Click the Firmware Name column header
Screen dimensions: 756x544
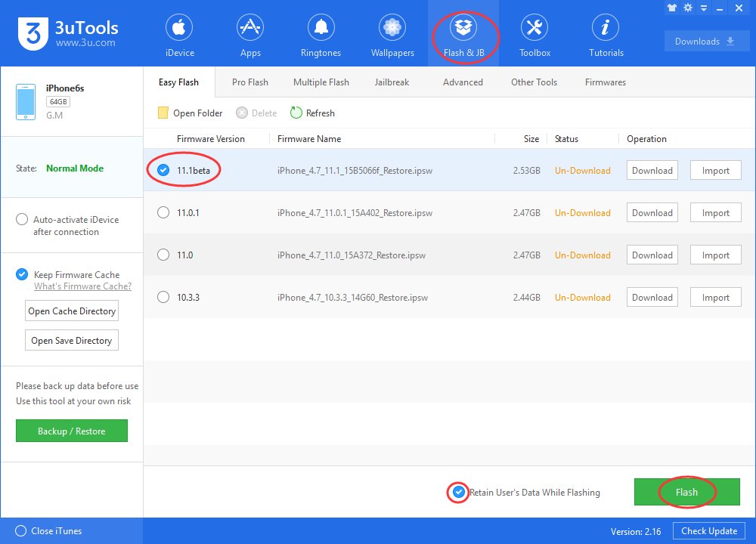(x=309, y=139)
